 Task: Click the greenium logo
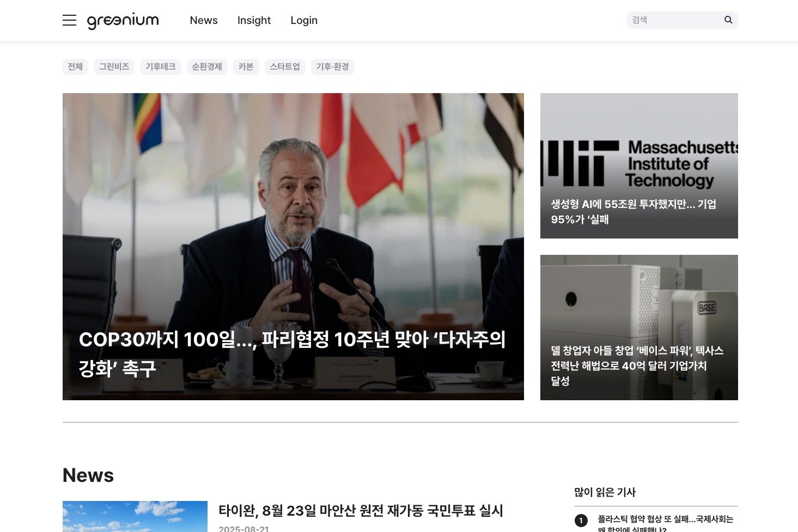coord(123,21)
